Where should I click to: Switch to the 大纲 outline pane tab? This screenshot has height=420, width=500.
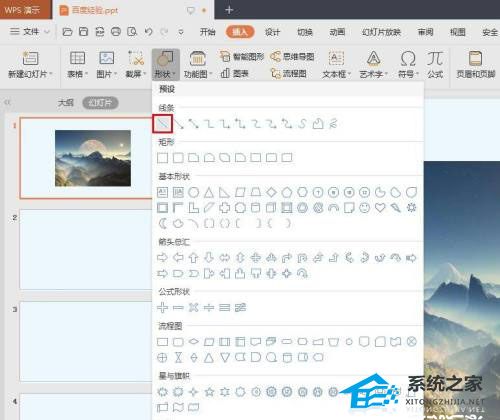[66, 103]
